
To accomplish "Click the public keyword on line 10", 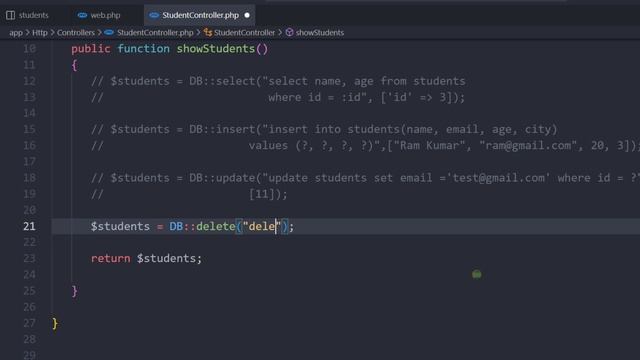I will click(x=91, y=49).
